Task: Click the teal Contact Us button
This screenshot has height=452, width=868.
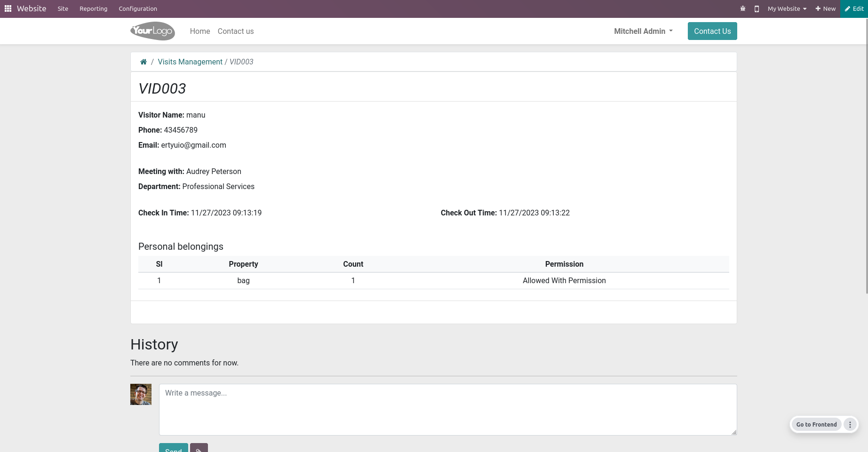Action: pyautogui.click(x=712, y=31)
